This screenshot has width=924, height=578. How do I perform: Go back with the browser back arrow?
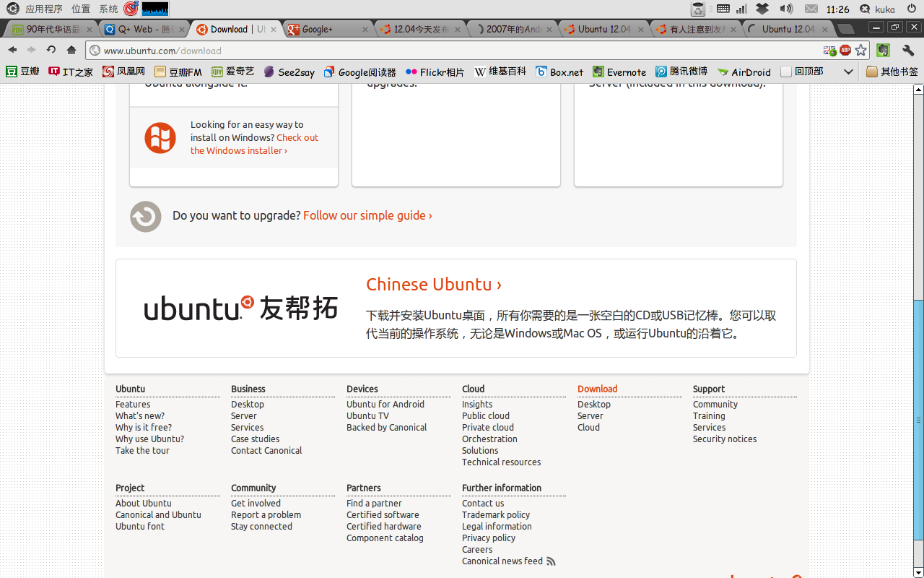coord(13,50)
